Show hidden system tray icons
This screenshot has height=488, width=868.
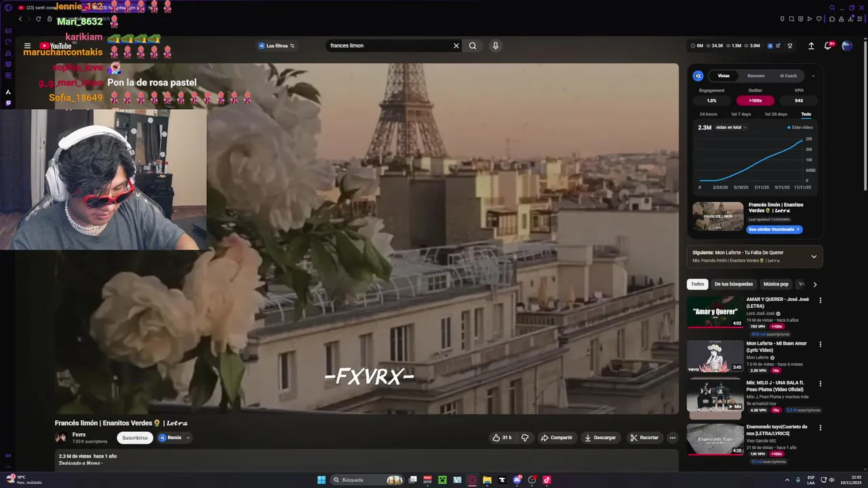(x=786, y=480)
